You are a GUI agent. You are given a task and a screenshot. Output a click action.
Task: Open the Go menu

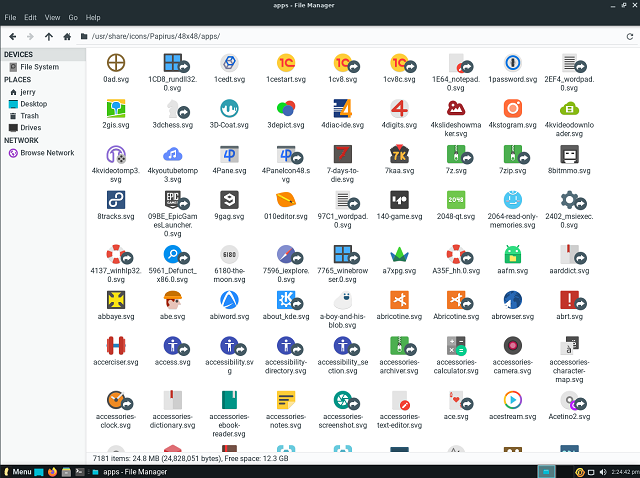(73, 18)
